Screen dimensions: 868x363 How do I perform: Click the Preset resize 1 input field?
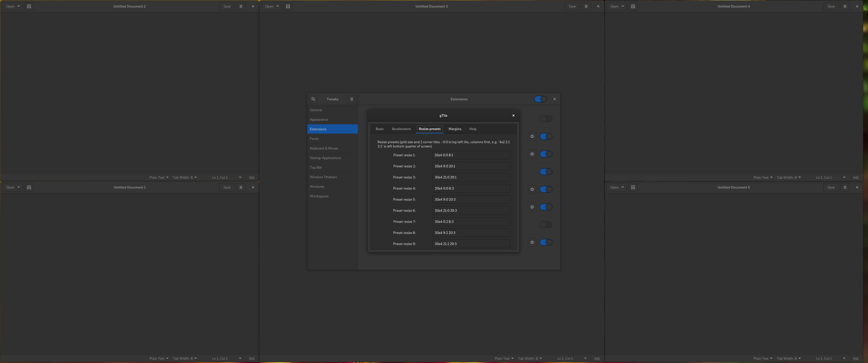(471, 155)
